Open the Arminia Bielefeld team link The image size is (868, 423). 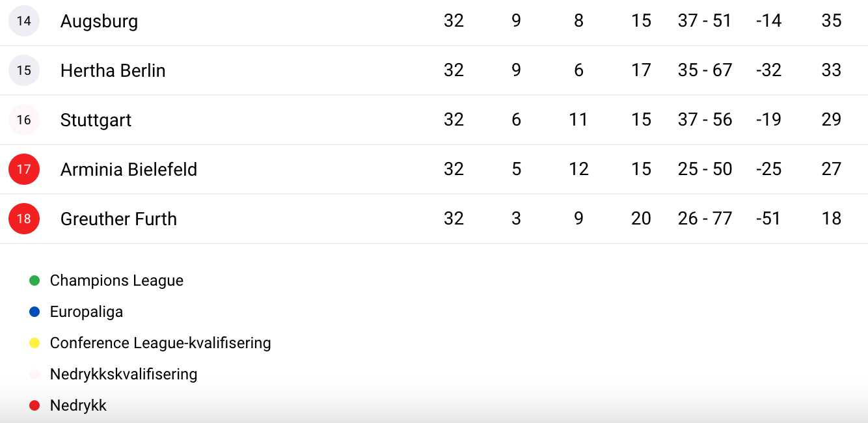tap(128, 169)
